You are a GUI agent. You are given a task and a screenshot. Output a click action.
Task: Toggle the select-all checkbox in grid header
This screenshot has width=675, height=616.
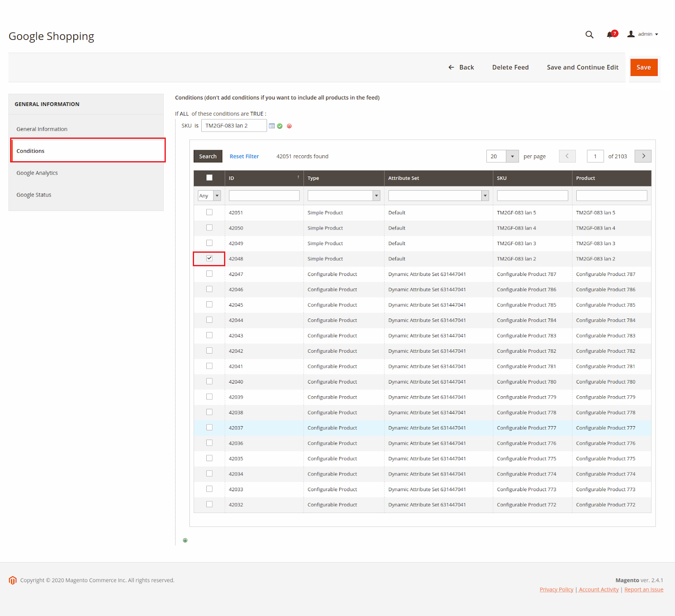pos(209,178)
